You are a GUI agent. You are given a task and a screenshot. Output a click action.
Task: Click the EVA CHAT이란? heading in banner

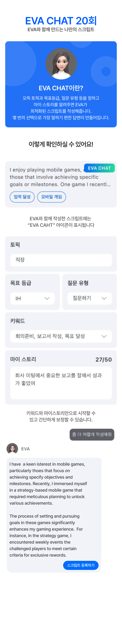coord(61,88)
